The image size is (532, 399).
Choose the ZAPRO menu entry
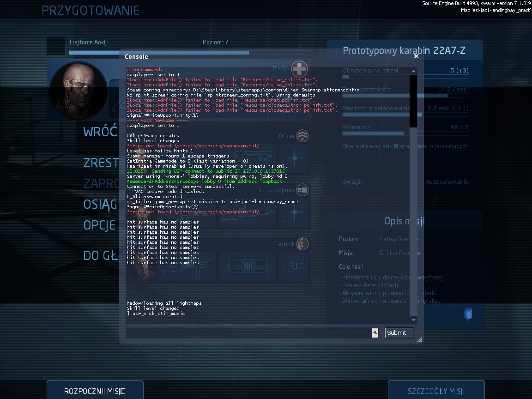(101, 183)
